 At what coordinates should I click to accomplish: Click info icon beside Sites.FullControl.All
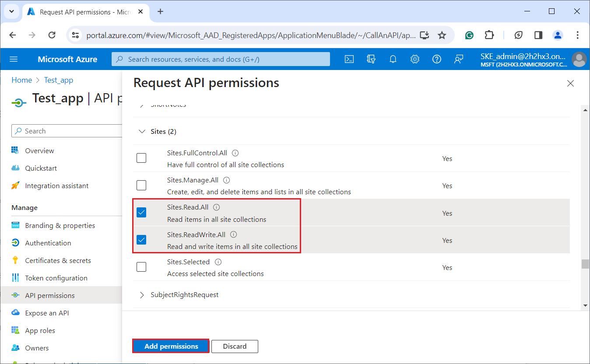pos(235,153)
